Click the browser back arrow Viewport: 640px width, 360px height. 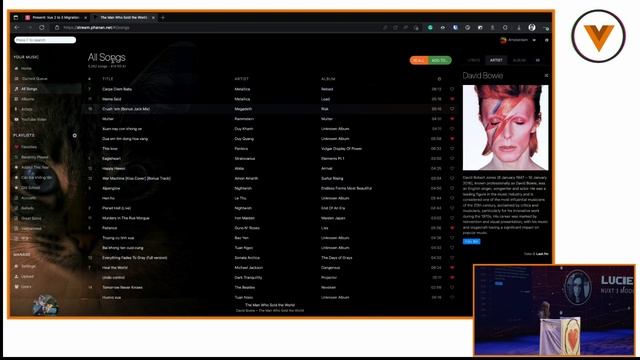click(17, 27)
